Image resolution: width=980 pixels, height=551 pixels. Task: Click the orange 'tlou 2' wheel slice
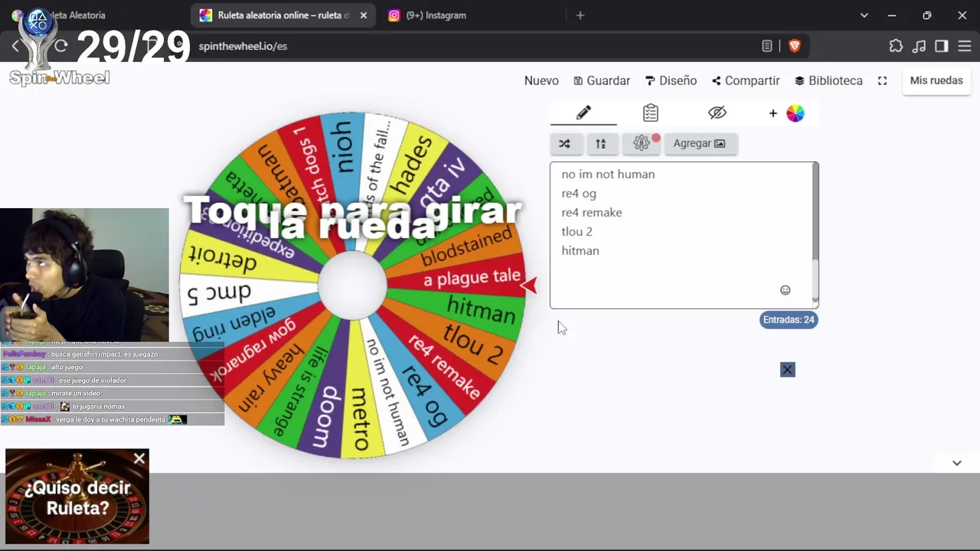coord(472,344)
